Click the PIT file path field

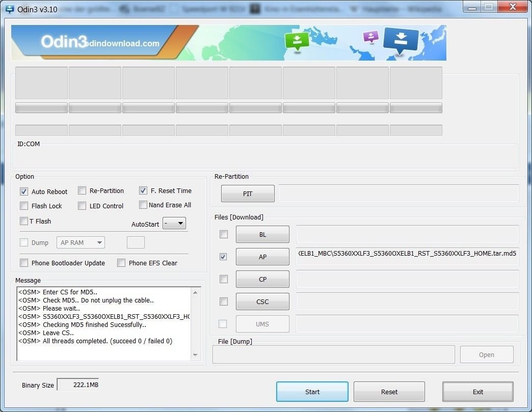tap(398, 194)
